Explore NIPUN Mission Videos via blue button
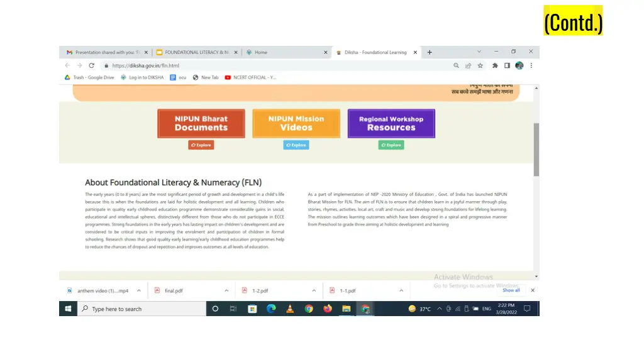This screenshot has width=644, height=362. tap(296, 145)
